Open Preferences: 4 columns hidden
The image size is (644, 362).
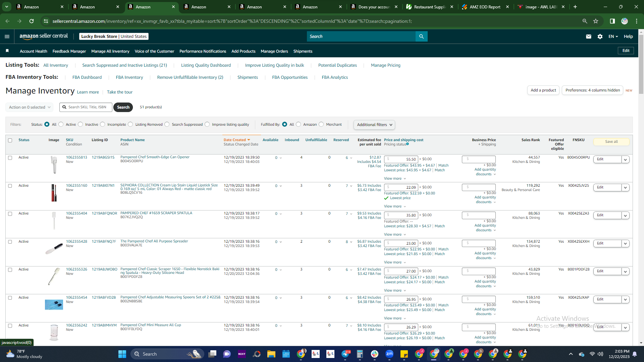click(x=592, y=90)
